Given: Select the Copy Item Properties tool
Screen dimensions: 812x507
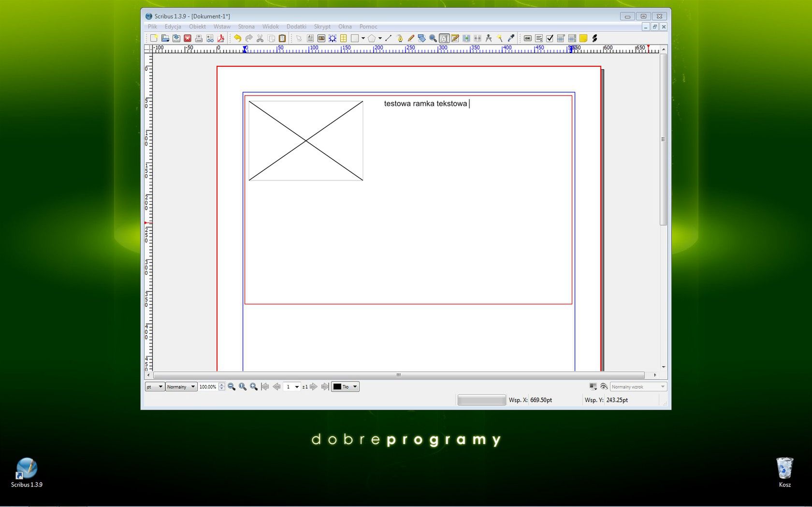Looking at the screenshot, I should pyautogui.click(x=500, y=38).
